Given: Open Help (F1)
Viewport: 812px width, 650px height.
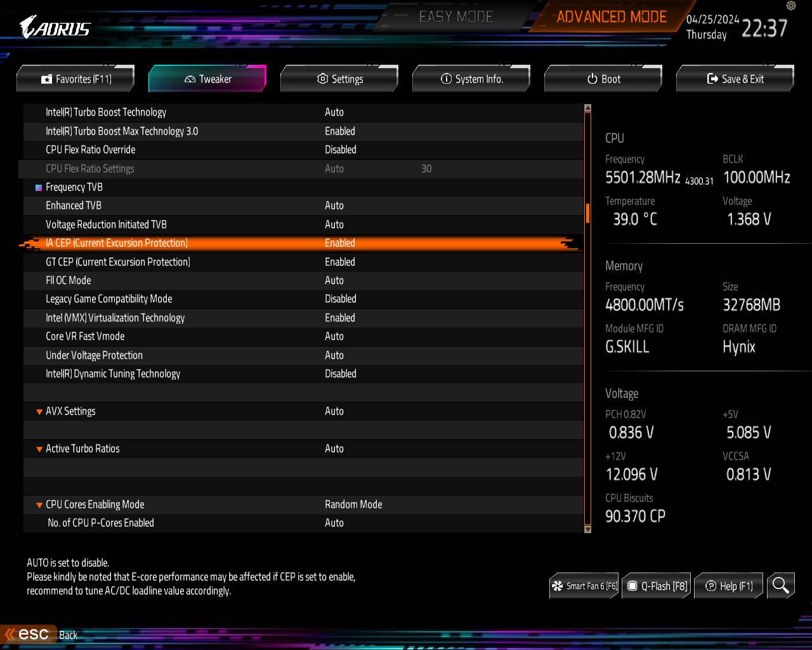Looking at the screenshot, I should [x=729, y=586].
